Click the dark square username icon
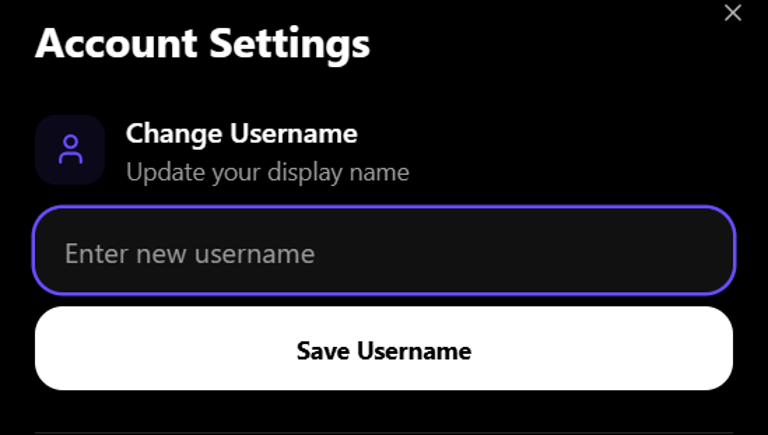 [x=70, y=150]
